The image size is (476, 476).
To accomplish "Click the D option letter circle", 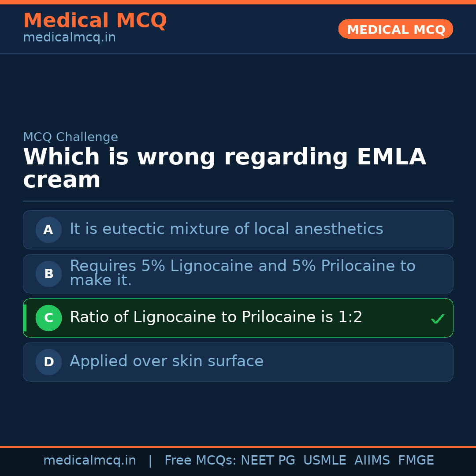I will click(48, 362).
